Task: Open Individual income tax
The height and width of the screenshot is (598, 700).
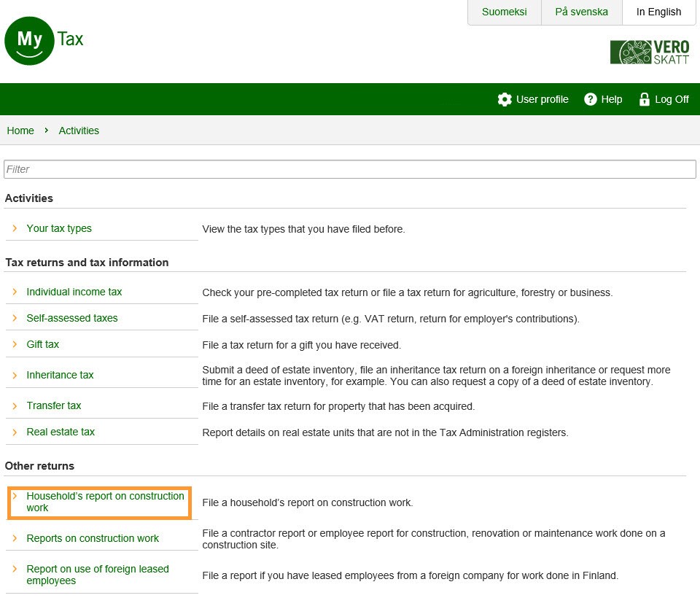Action: [x=74, y=292]
